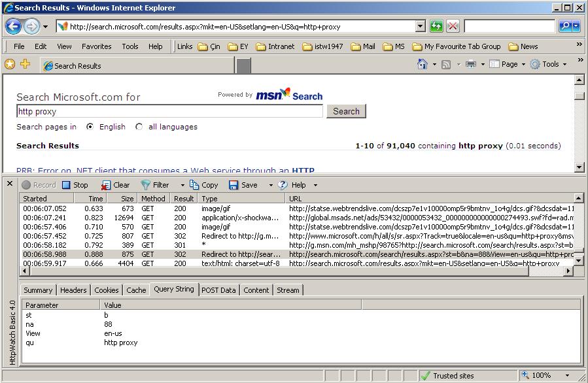Click the http proxy search input field
Screen dimensions: 588x383
point(169,111)
